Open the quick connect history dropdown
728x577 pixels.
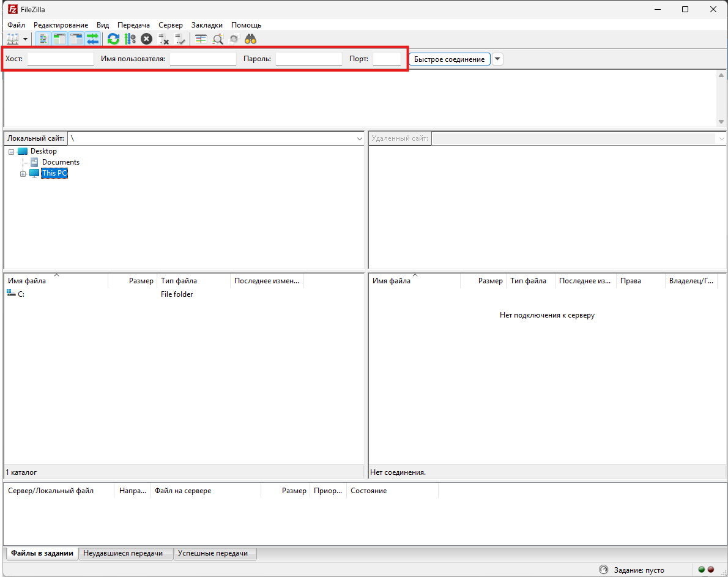(x=497, y=59)
